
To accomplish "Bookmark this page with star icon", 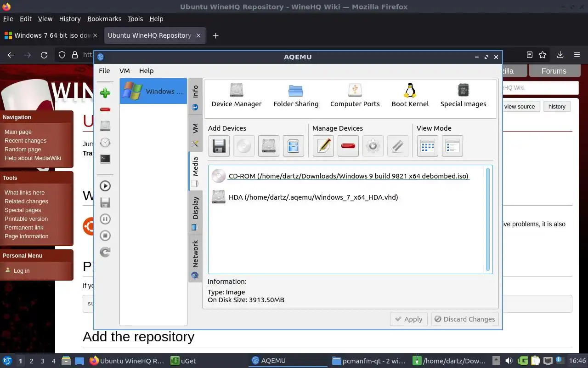I will [x=543, y=55].
